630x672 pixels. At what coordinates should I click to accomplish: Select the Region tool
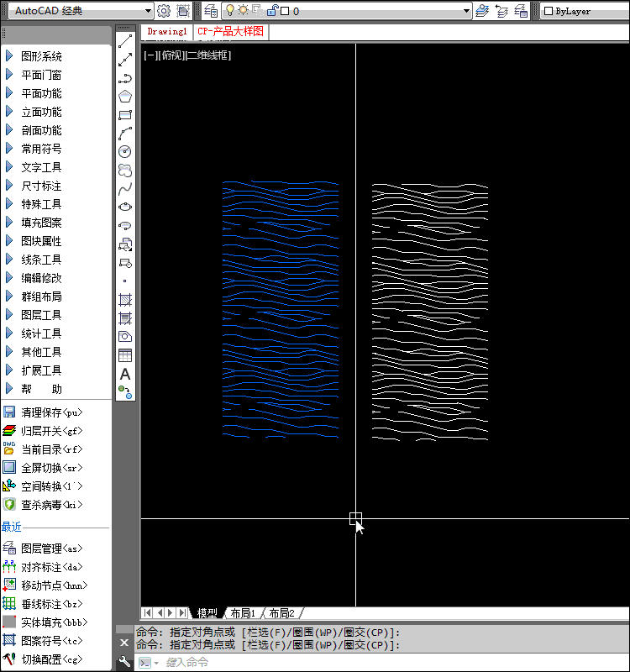point(125,337)
